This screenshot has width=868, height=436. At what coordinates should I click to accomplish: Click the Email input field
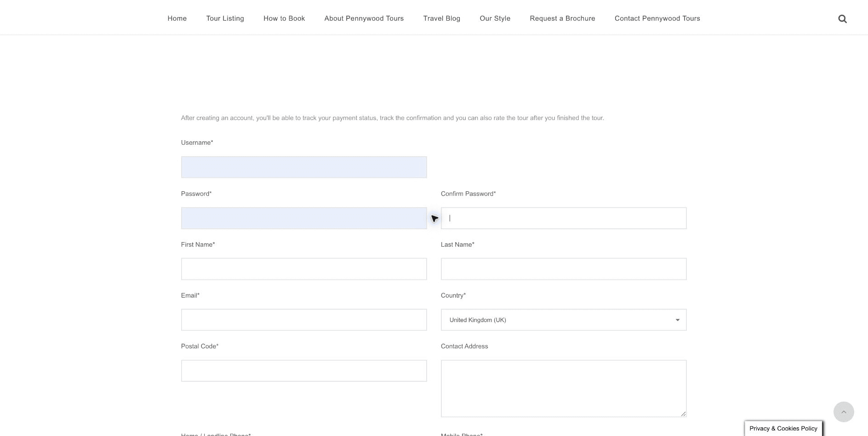(304, 320)
